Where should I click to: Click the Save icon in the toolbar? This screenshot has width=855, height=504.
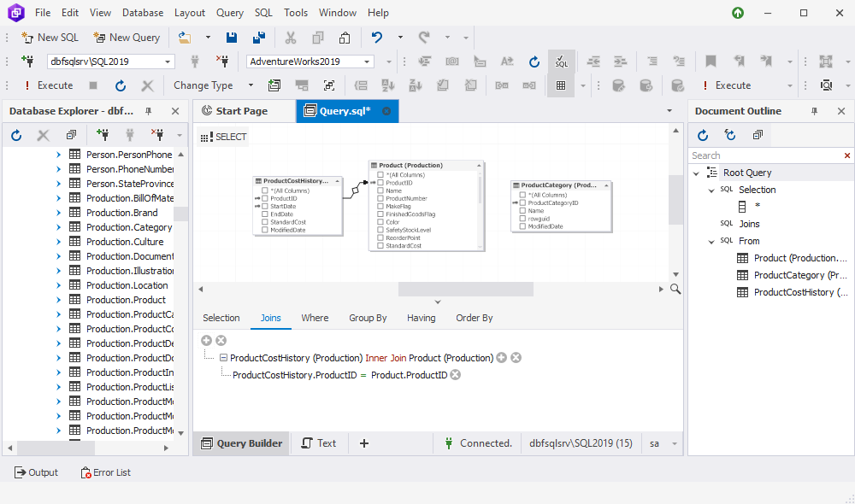pyautogui.click(x=232, y=38)
